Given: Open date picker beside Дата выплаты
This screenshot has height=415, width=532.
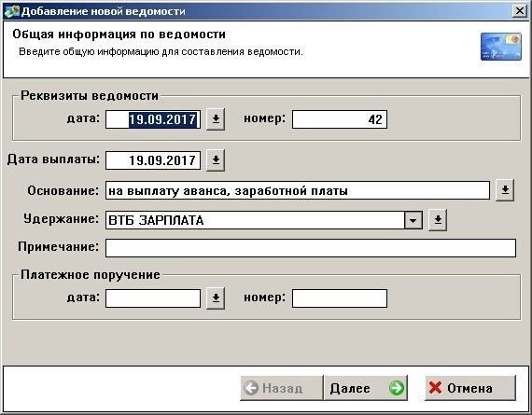Looking at the screenshot, I should [216, 160].
